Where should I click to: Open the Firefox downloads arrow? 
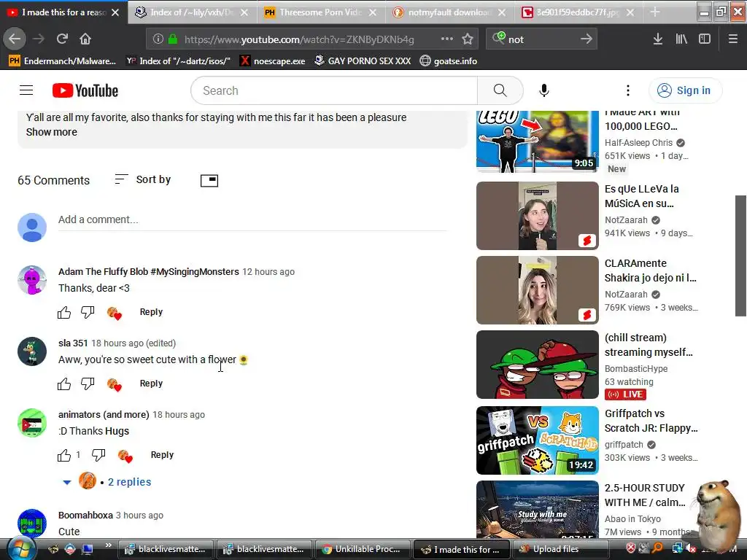(658, 39)
